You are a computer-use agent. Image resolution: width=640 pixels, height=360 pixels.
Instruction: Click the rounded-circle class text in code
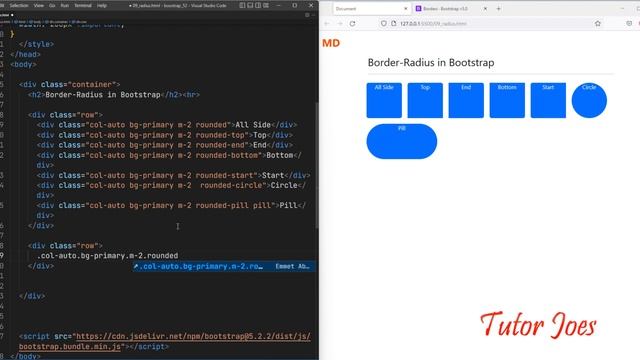[x=232, y=185]
